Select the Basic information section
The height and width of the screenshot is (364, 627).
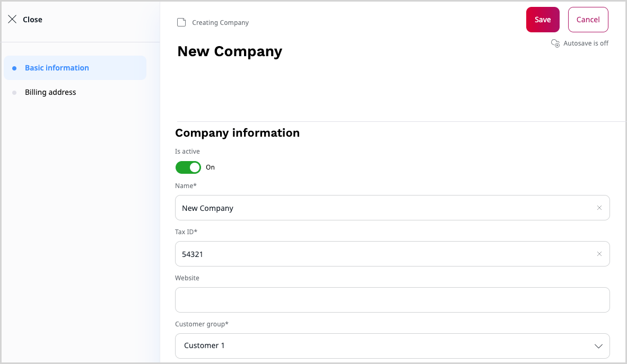coord(57,68)
